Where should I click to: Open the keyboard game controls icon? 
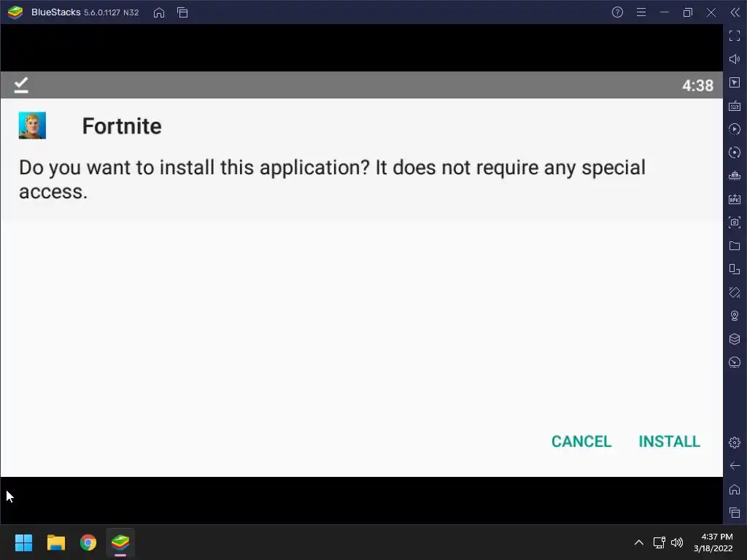[735, 106]
